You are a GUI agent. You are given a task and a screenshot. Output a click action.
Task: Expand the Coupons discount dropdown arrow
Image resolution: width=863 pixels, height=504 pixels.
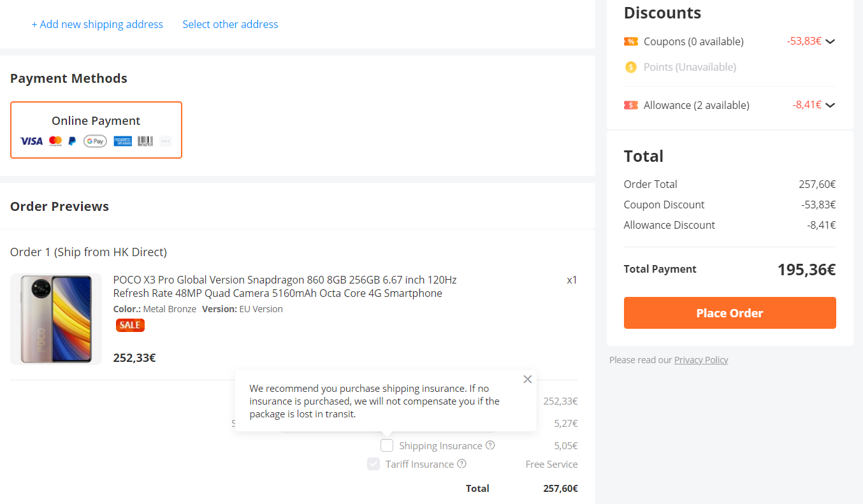click(x=830, y=41)
